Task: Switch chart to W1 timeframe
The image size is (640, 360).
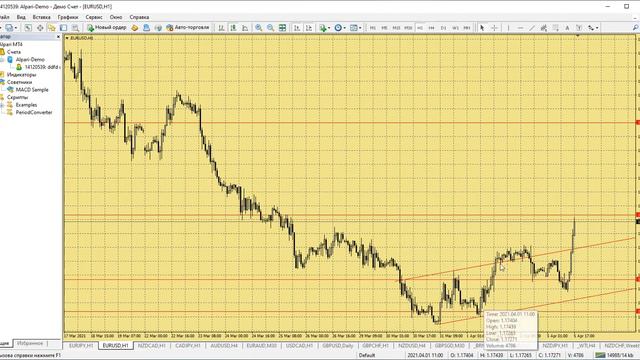Action: 455,28
